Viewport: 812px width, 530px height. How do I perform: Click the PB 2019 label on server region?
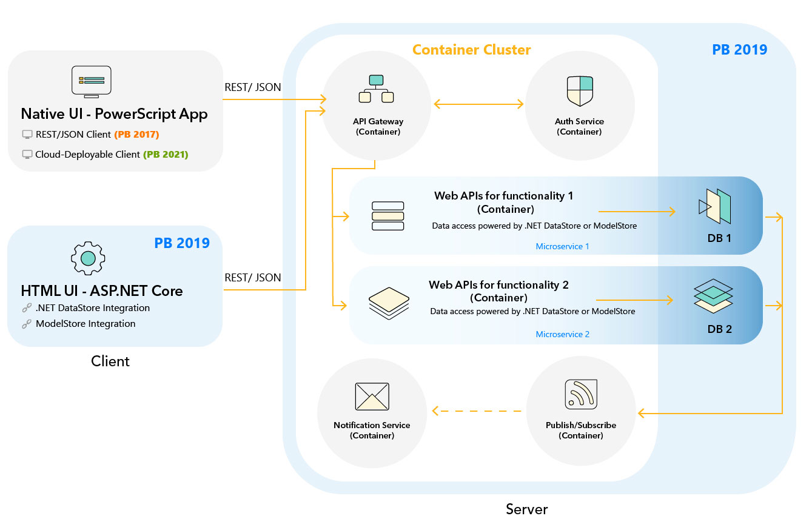pyautogui.click(x=741, y=49)
